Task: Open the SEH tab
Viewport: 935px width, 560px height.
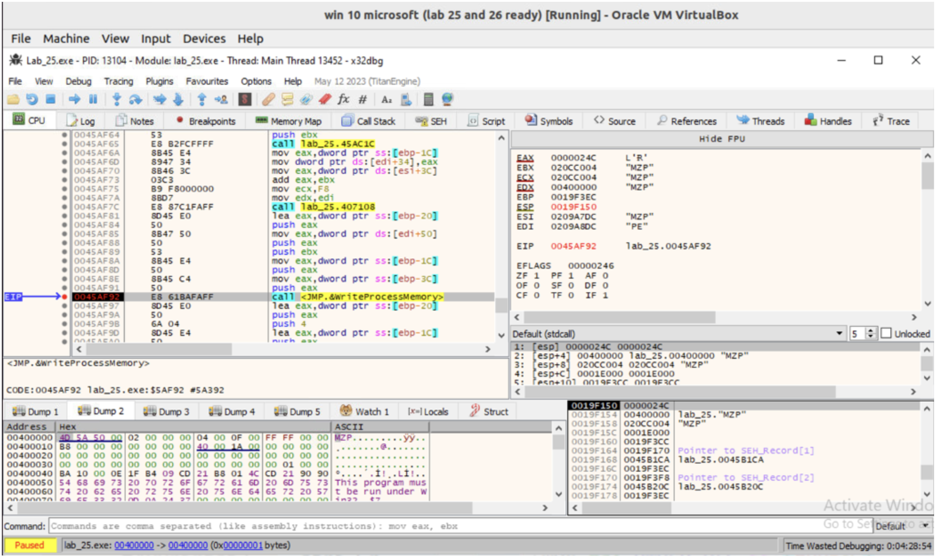Action: click(x=431, y=121)
